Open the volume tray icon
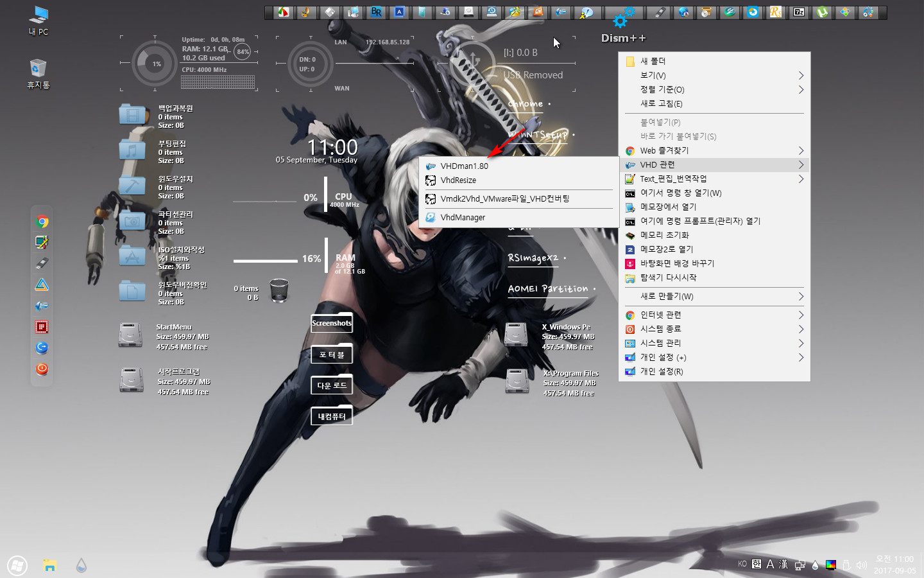Screen dimensions: 924x578 (861, 565)
